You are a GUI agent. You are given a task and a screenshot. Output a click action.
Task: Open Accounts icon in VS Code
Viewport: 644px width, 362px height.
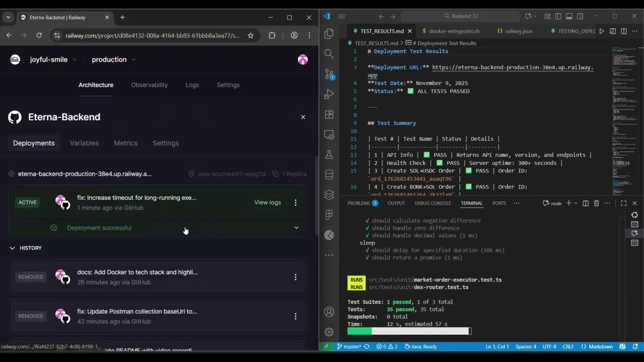329,312
